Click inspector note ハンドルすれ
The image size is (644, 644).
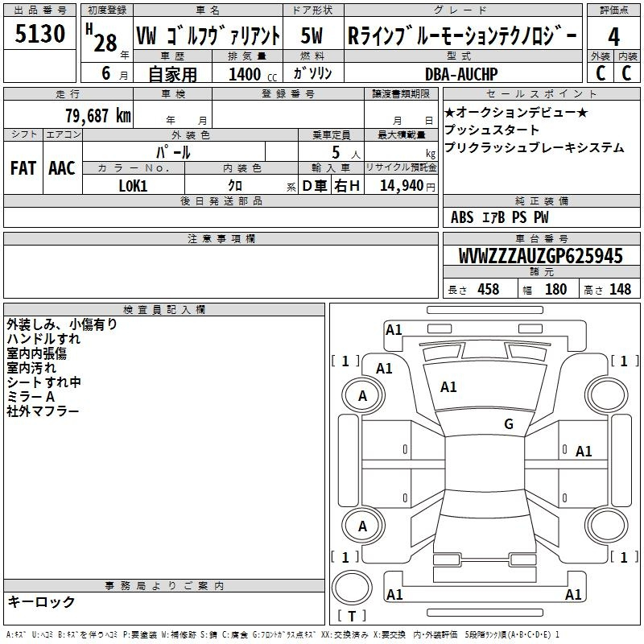coord(43,339)
